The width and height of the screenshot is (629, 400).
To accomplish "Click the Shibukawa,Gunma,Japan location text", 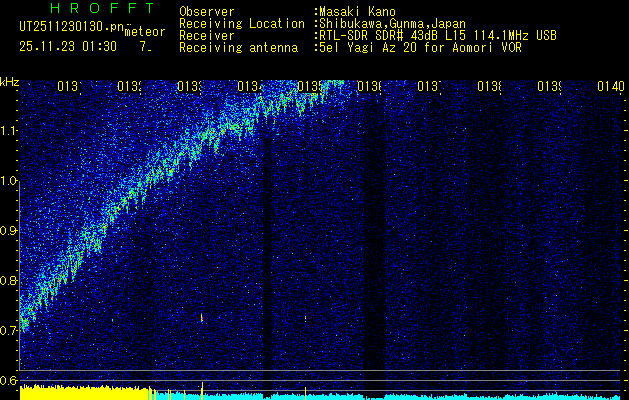I will click(392, 24).
